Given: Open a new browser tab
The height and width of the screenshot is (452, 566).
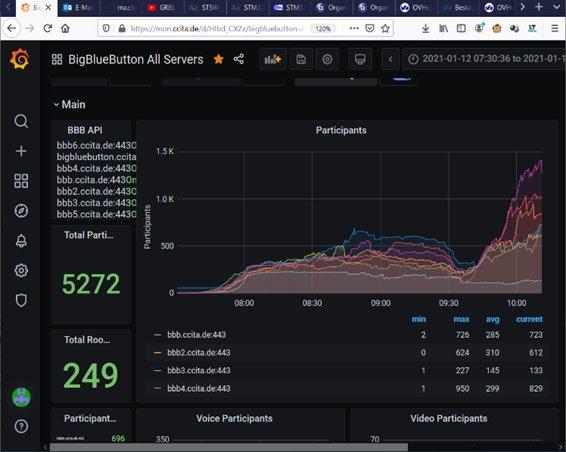Looking at the screenshot, I should tap(539, 7).
